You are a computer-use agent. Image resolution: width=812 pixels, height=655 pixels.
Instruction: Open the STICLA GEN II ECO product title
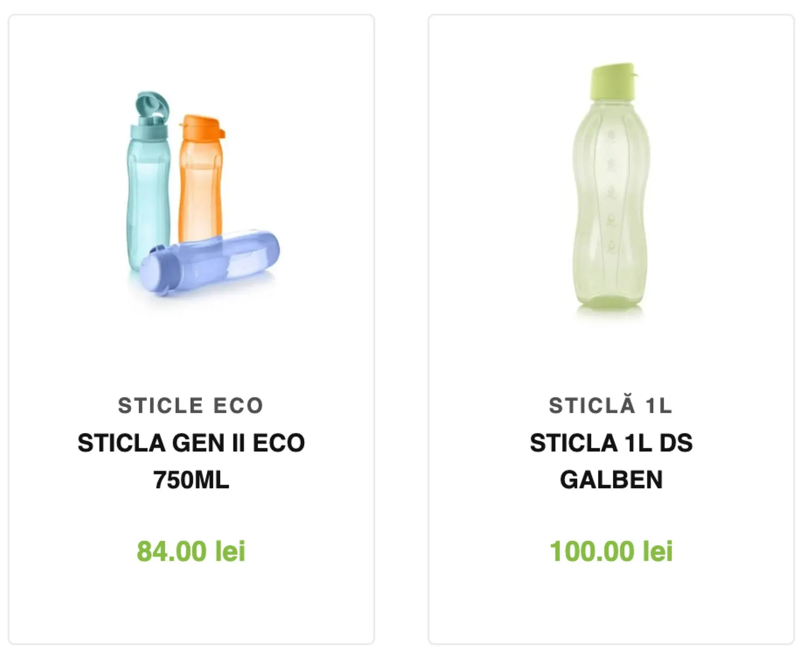[x=191, y=443]
